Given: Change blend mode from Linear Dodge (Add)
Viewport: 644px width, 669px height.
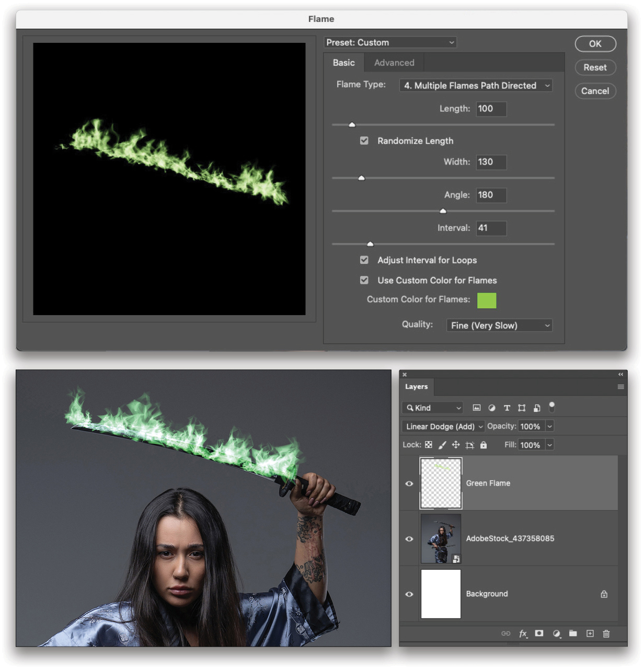Looking at the screenshot, I should [x=442, y=426].
